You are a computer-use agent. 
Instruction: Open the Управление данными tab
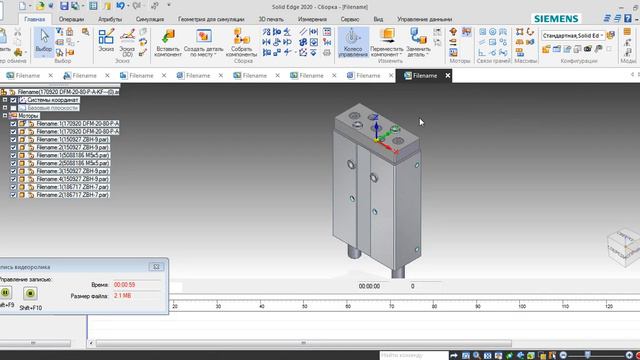[424, 19]
